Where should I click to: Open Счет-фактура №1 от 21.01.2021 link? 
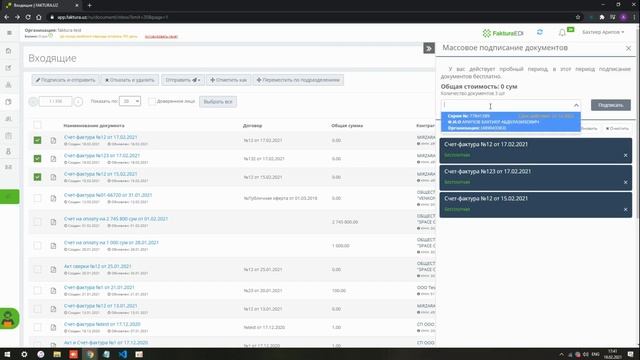tap(99, 287)
